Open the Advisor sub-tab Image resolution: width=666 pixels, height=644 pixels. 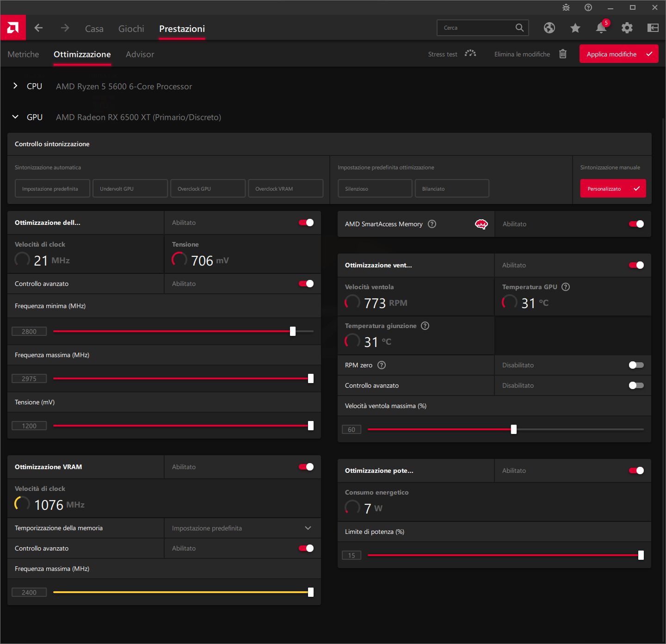coord(140,54)
